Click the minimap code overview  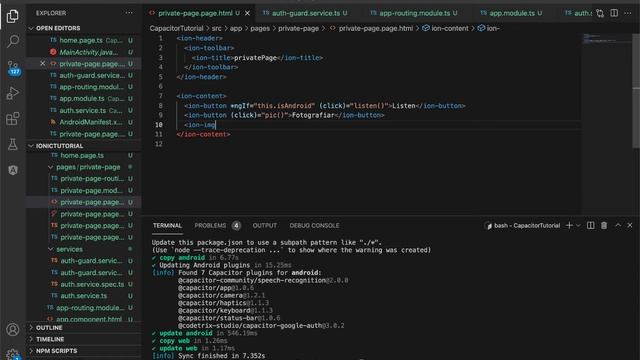point(607,39)
